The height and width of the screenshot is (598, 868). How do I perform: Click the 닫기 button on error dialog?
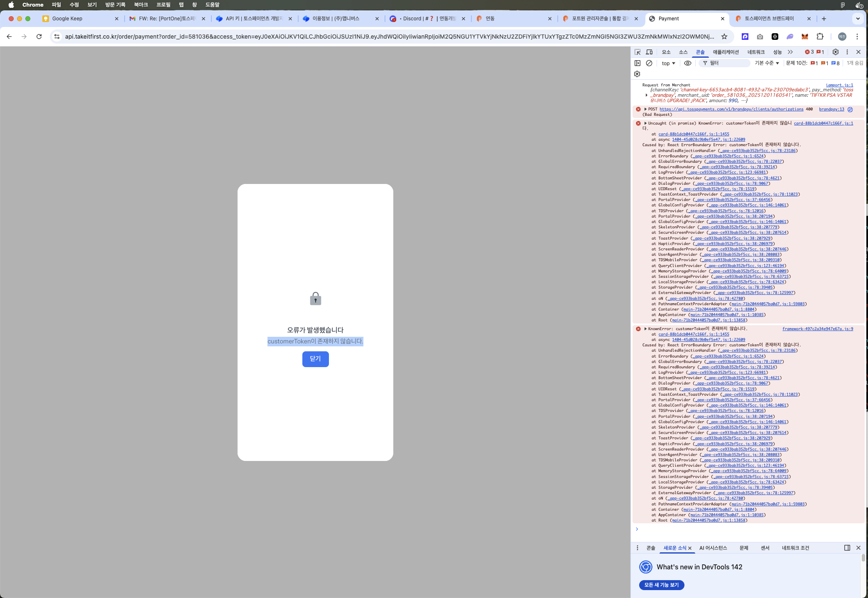point(315,359)
